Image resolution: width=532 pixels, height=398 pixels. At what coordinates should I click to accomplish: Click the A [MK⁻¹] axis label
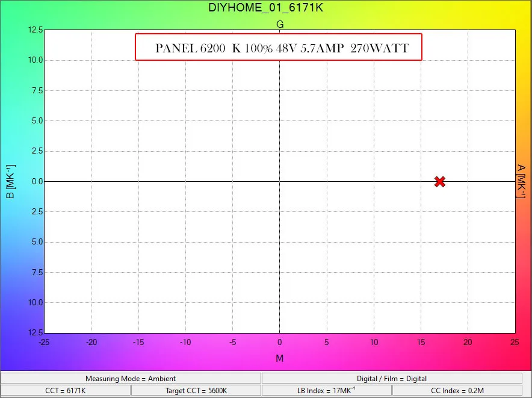click(x=520, y=181)
